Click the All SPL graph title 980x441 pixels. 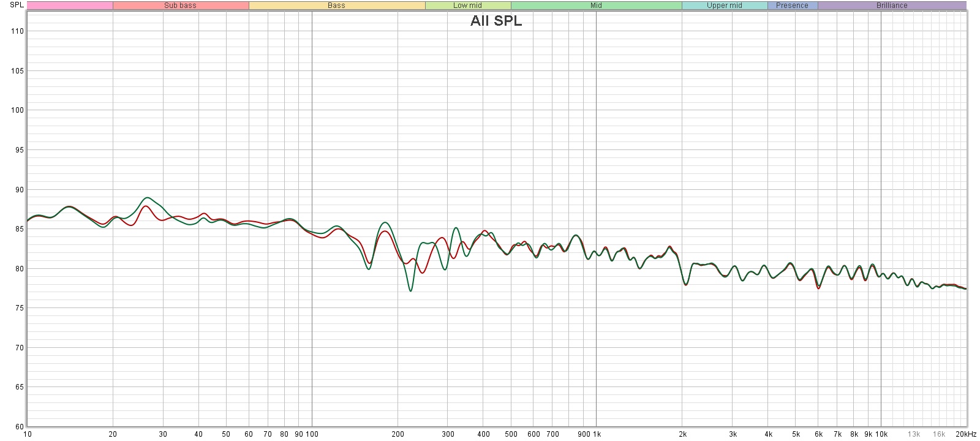point(496,21)
